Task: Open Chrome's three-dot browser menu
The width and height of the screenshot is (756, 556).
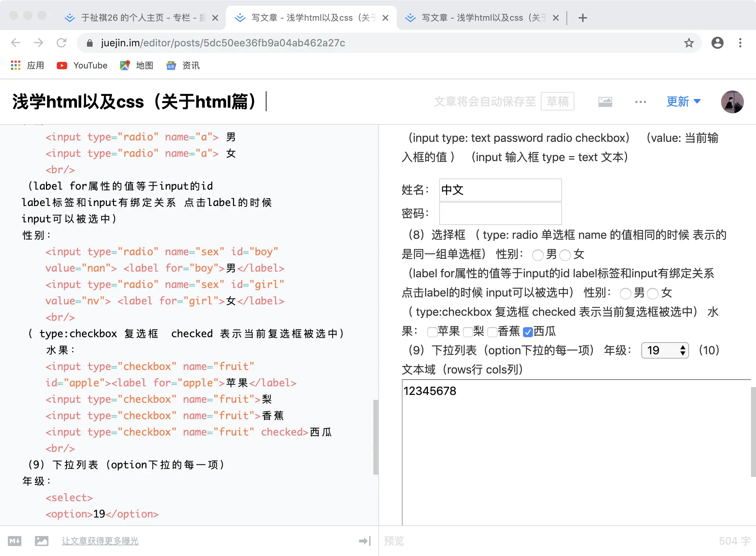Action: pos(740,43)
